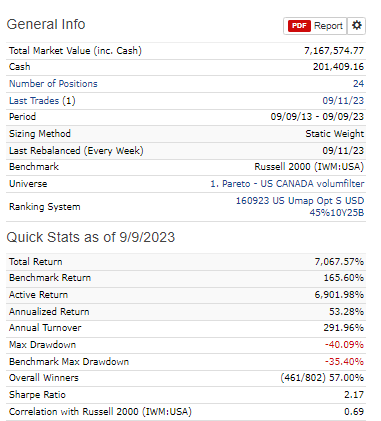Click the Overall Winners statistic
The height and width of the screenshot is (421, 381).
coord(322,378)
